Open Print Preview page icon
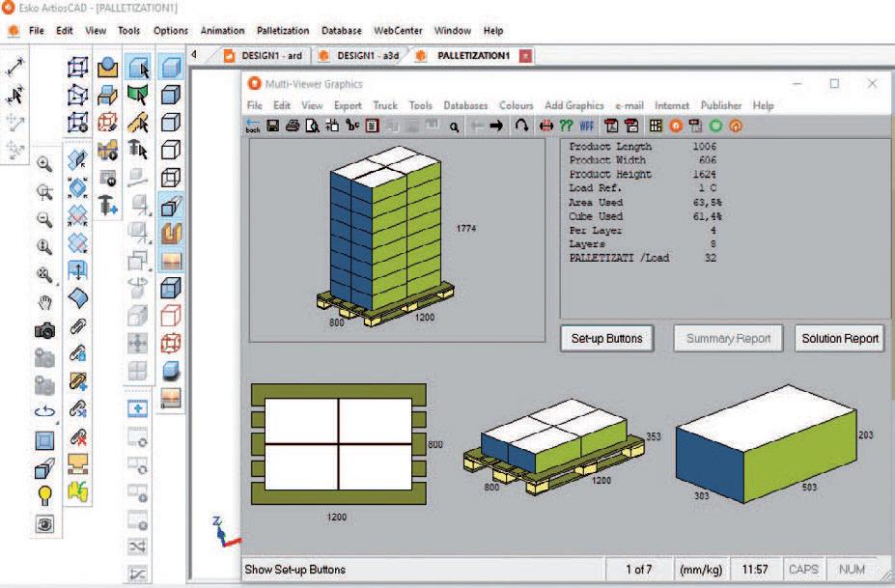 (312, 126)
